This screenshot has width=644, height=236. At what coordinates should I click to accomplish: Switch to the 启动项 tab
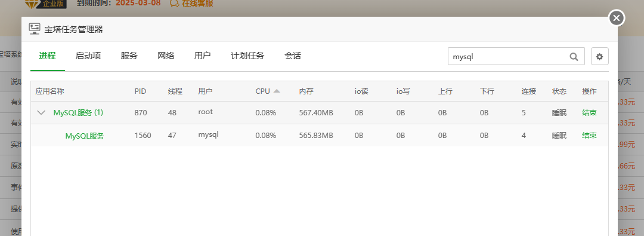[88, 56]
